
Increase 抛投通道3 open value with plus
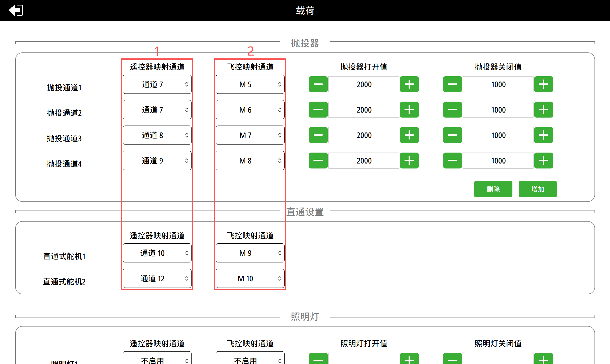coord(409,135)
